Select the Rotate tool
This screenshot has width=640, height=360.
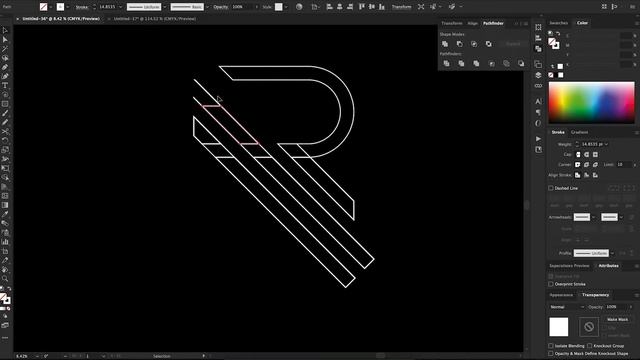5,141
